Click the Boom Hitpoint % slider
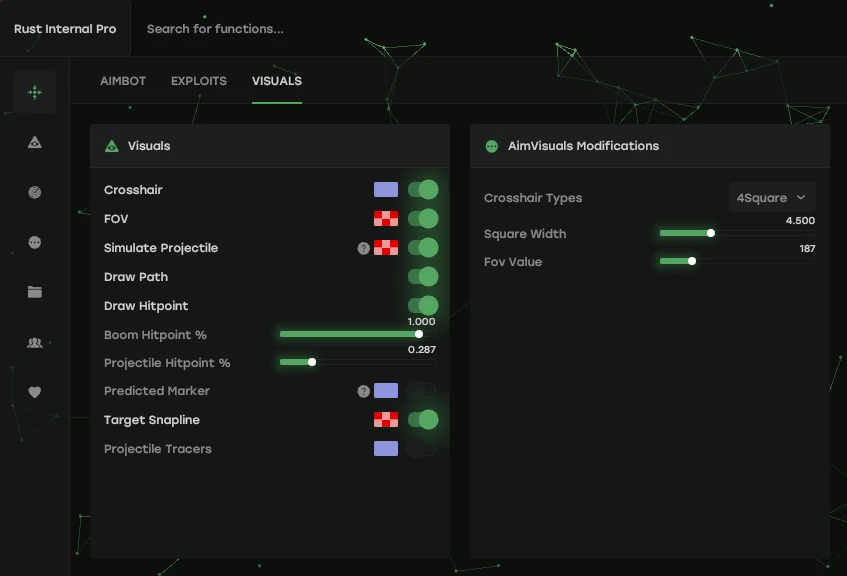The image size is (847, 576). pyautogui.click(x=358, y=334)
